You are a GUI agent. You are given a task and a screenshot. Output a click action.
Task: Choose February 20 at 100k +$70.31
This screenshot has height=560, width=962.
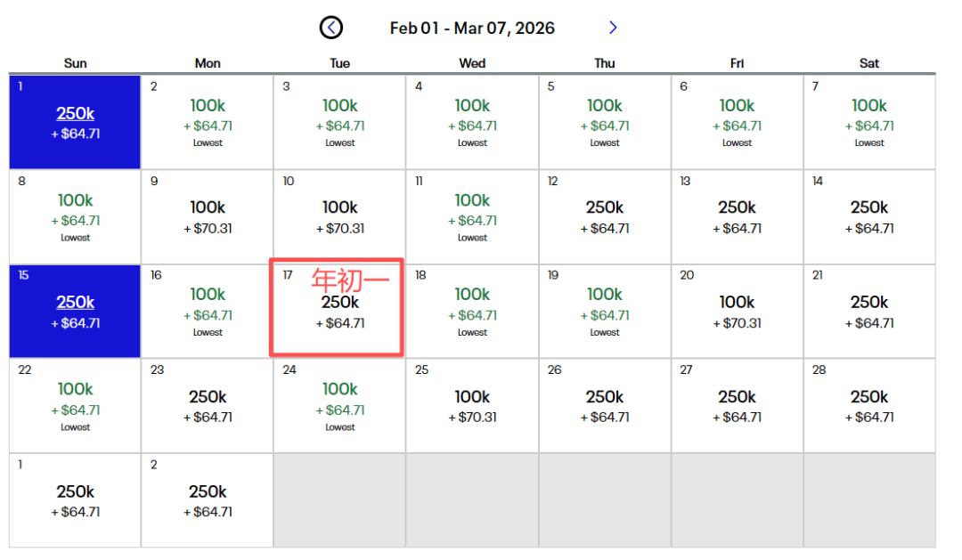737,312
